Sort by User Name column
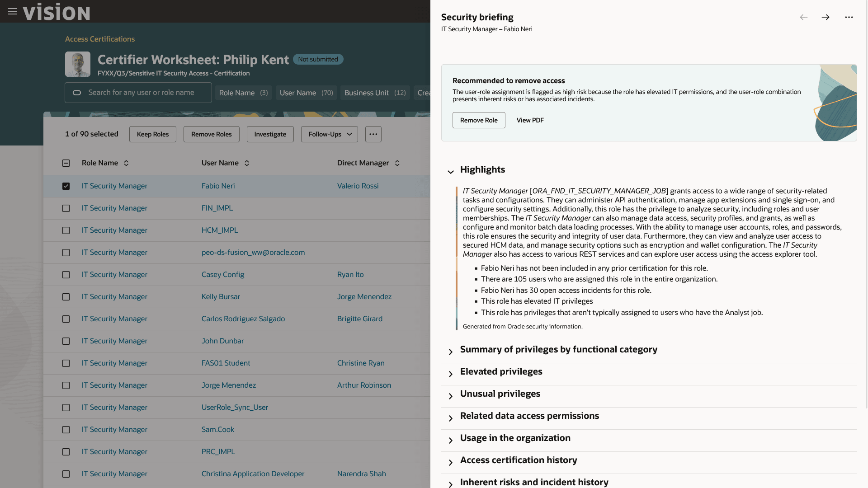 247,163
